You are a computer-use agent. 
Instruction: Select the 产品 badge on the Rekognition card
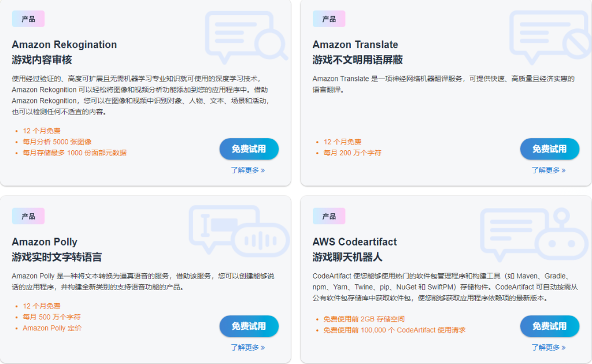(28, 19)
